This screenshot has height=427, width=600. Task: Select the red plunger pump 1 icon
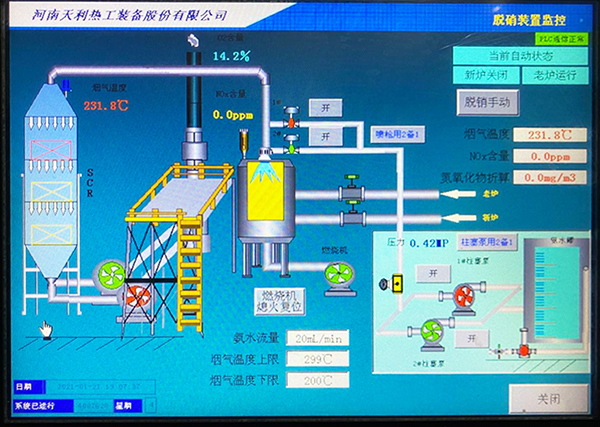[462, 294]
